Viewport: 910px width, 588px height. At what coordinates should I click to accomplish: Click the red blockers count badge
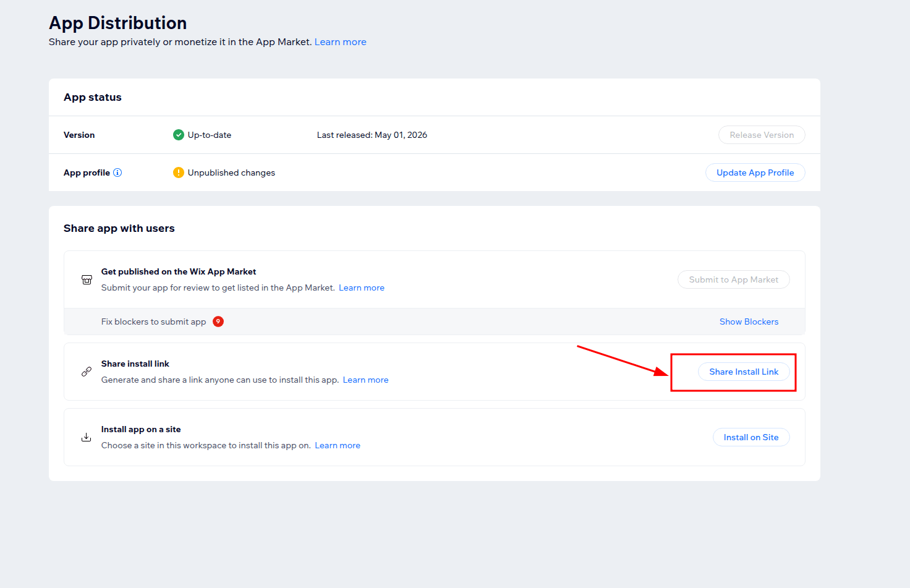click(x=218, y=322)
